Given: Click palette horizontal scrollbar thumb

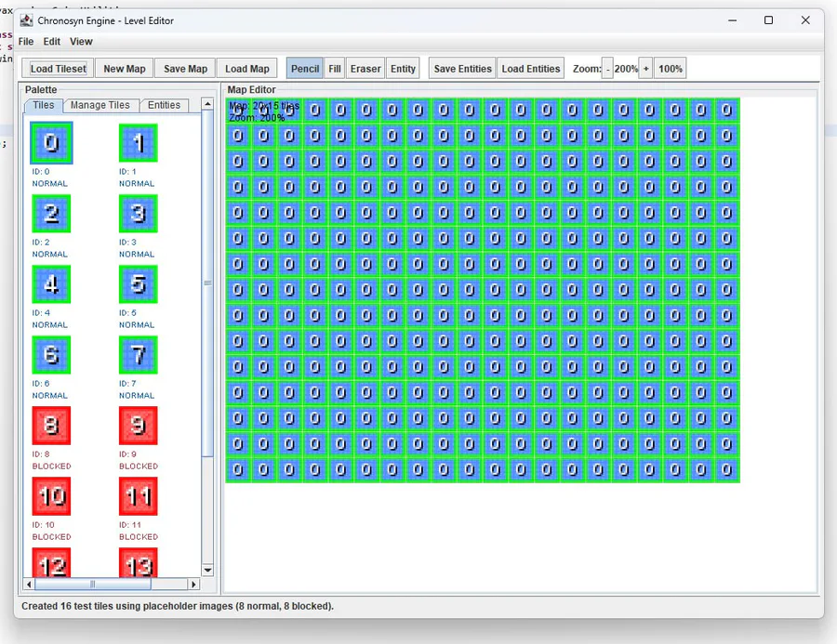Looking at the screenshot, I should 93,585.
